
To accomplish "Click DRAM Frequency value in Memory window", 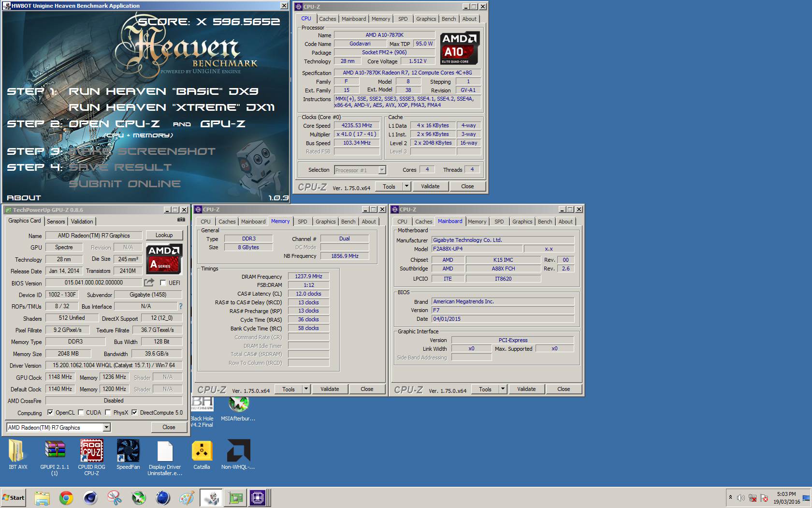I will click(309, 276).
